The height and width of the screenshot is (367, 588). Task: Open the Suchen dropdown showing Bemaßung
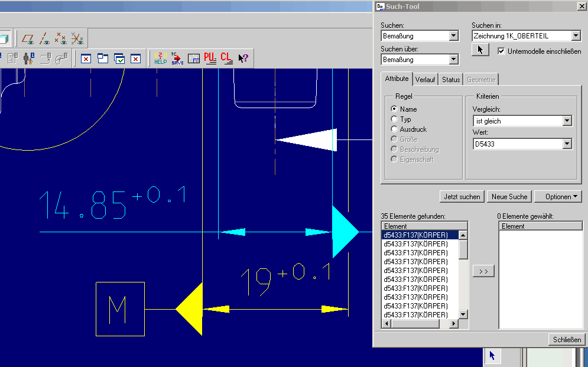point(453,36)
